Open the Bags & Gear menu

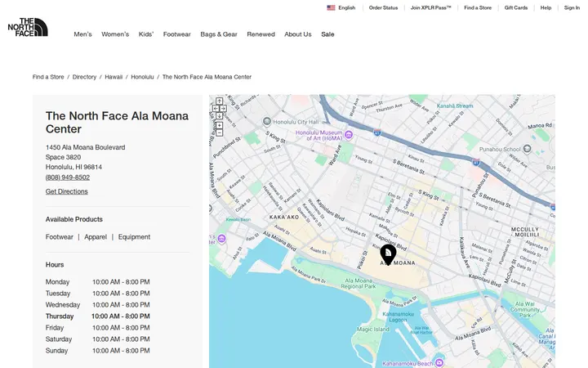(x=219, y=34)
